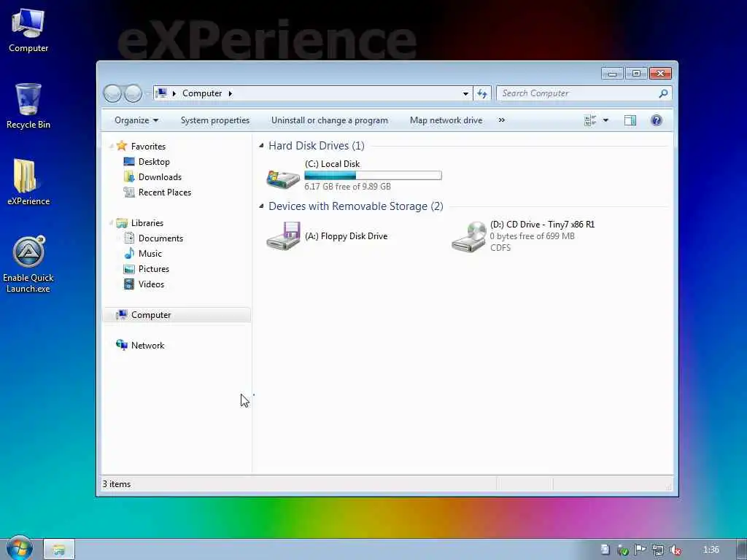Image resolution: width=747 pixels, height=560 pixels.
Task: Click the Libraries folder icon in sidebar
Action: pos(122,223)
